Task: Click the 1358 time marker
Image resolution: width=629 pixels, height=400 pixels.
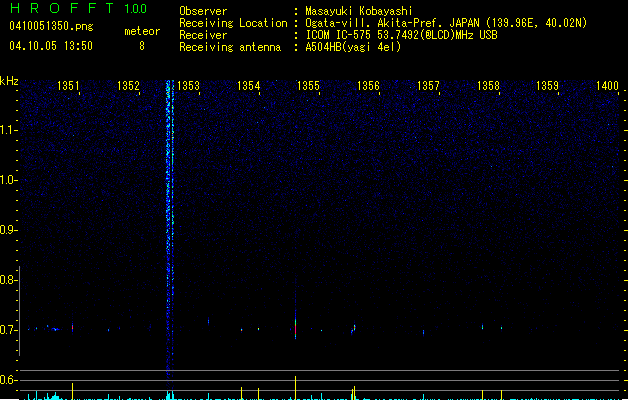Action: pyautogui.click(x=488, y=85)
